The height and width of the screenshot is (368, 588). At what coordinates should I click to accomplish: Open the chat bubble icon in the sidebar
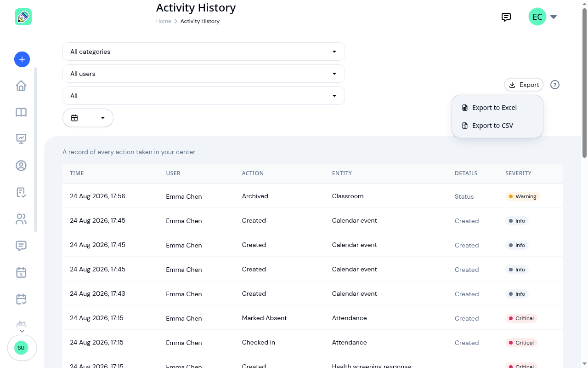(x=21, y=246)
